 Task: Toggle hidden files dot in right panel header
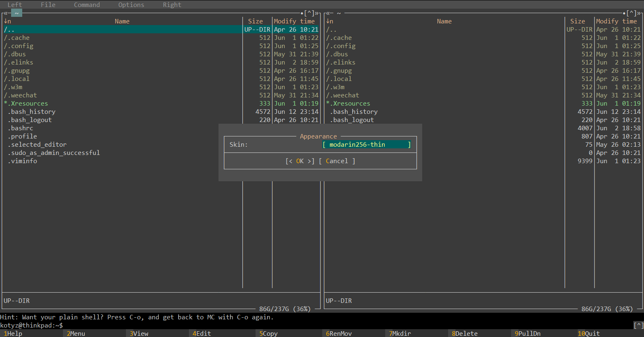pyautogui.click(x=624, y=13)
